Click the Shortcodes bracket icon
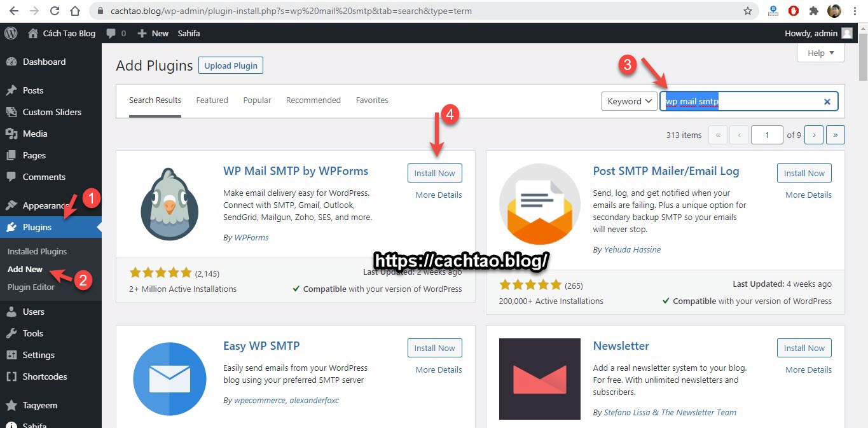The image size is (868, 428). [x=11, y=376]
